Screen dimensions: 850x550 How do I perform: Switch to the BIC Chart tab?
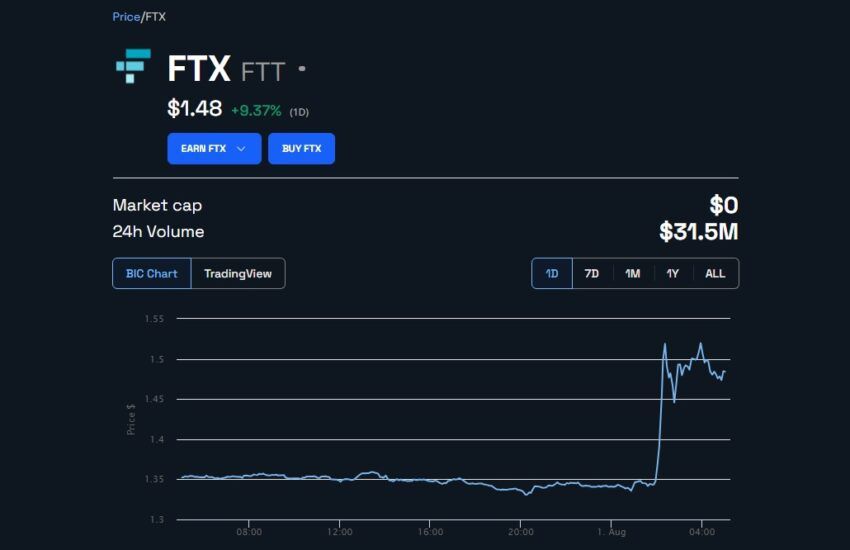click(152, 274)
